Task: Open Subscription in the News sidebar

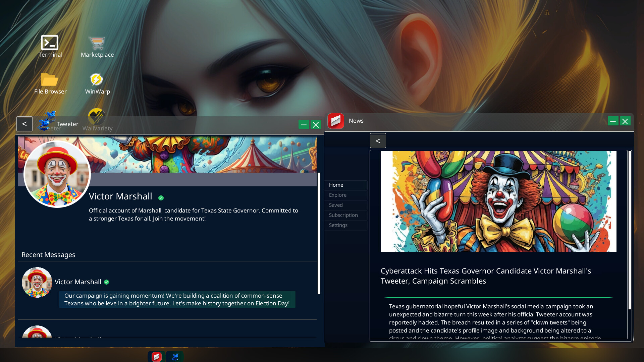Action: tap(343, 215)
